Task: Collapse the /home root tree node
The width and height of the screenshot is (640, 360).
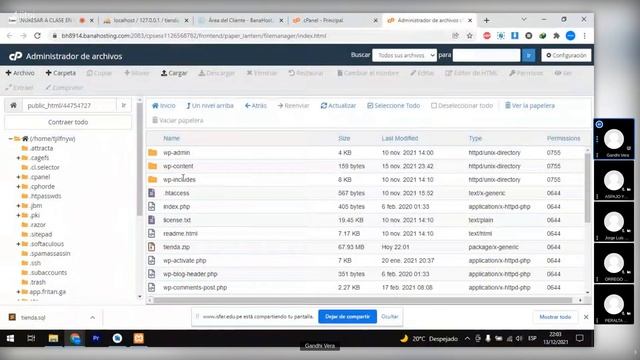Action: click(11, 139)
